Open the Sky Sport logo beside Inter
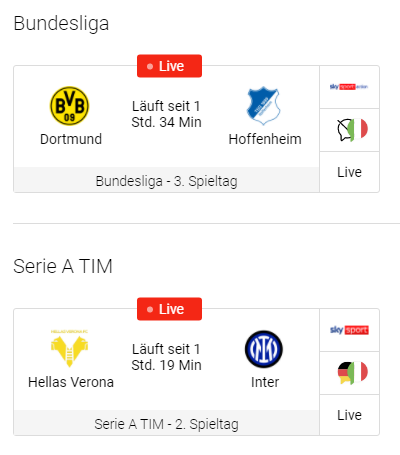 (349, 330)
